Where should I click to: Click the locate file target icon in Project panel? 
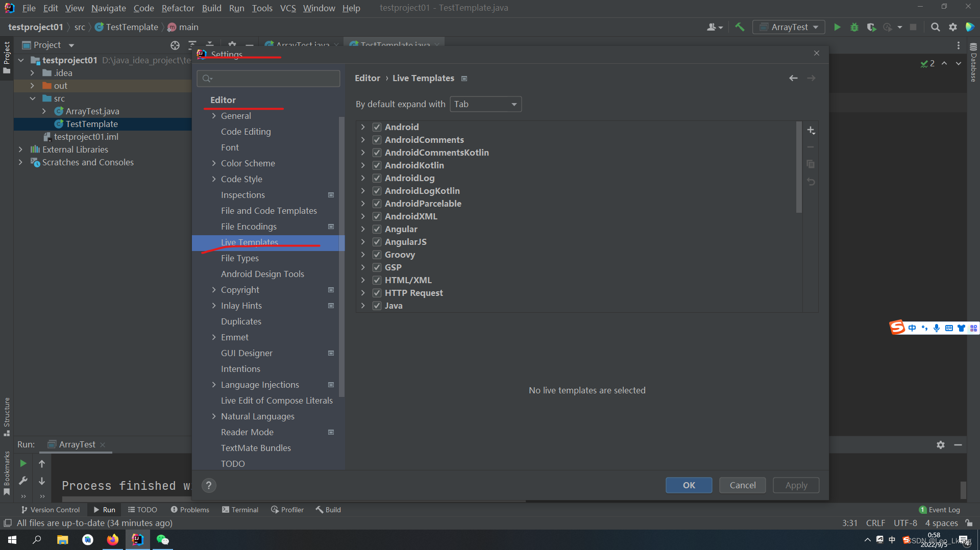tap(175, 45)
